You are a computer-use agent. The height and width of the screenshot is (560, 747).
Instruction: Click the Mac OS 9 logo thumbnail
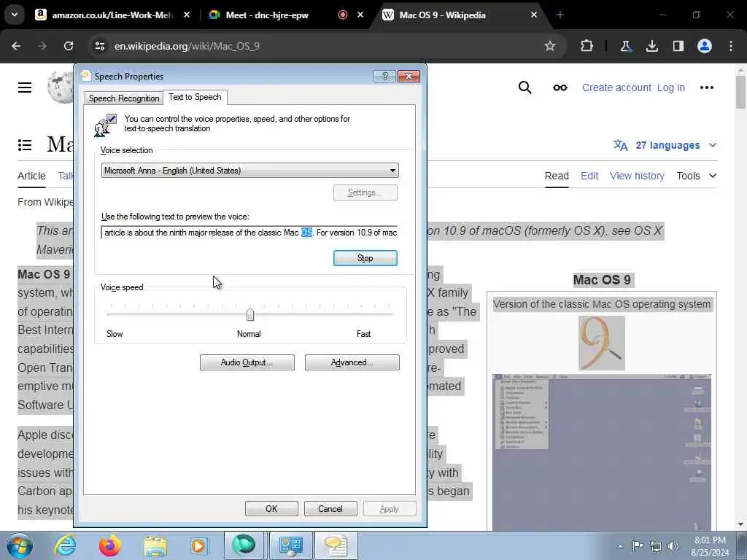point(602,343)
